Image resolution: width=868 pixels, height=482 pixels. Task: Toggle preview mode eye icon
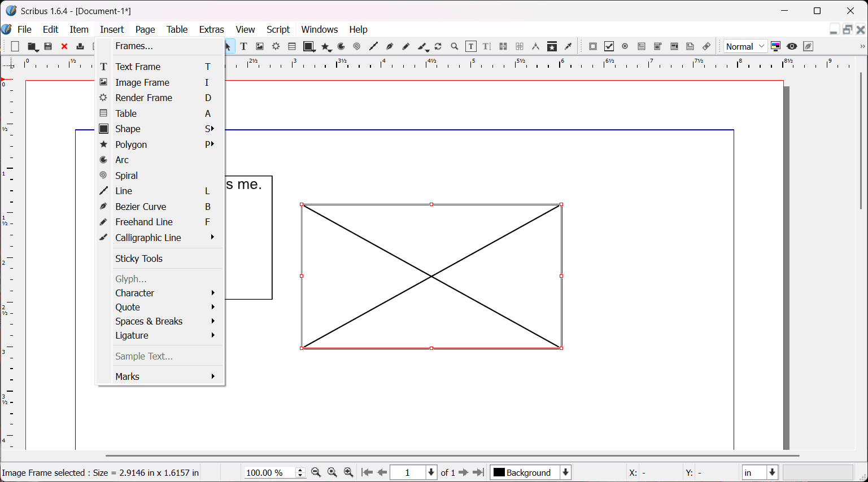(x=792, y=47)
